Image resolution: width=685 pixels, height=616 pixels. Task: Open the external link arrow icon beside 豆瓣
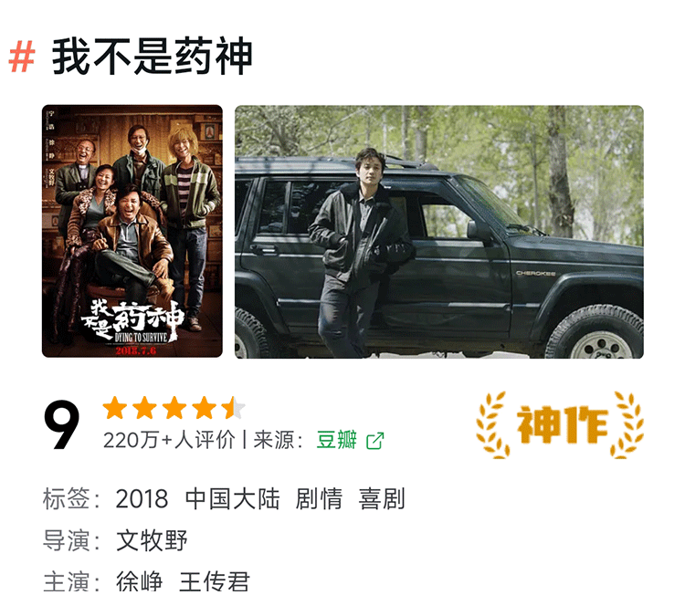(x=374, y=441)
